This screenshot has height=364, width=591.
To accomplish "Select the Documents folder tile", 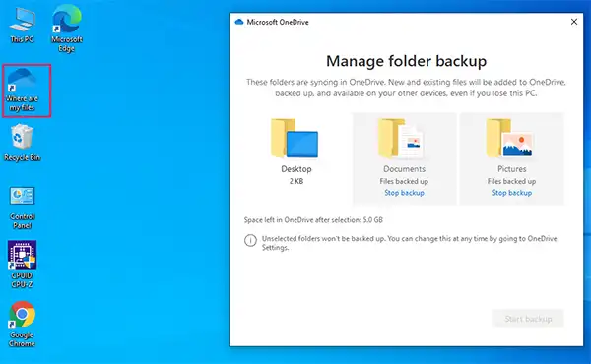I will click(404, 158).
